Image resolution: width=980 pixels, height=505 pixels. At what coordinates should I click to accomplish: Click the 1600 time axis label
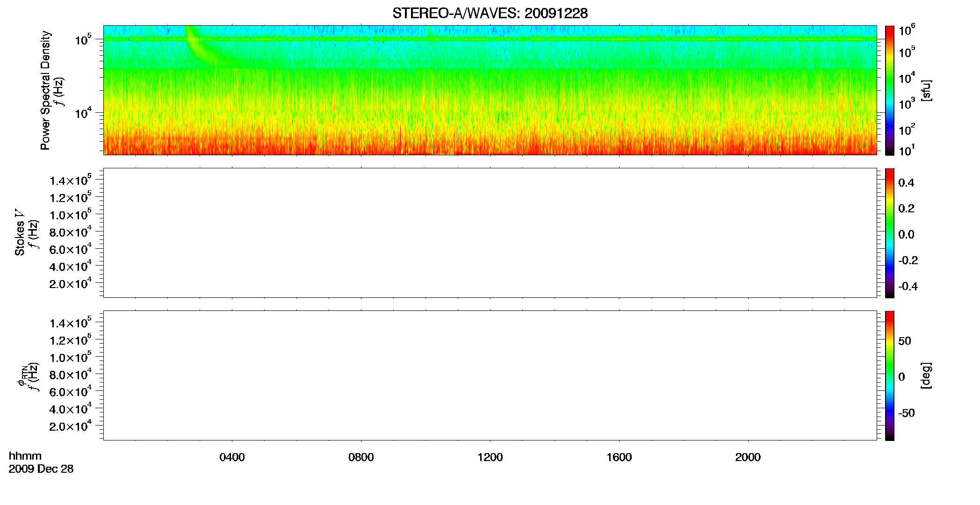coord(619,457)
